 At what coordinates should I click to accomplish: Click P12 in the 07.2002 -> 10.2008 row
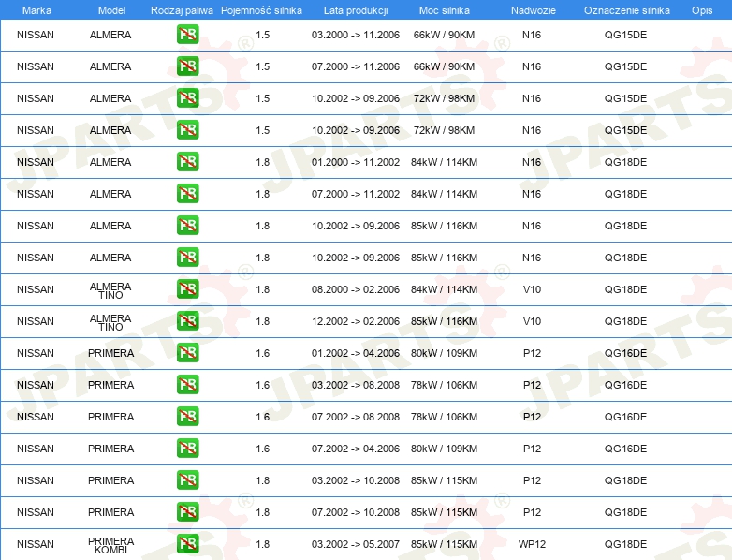click(532, 512)
